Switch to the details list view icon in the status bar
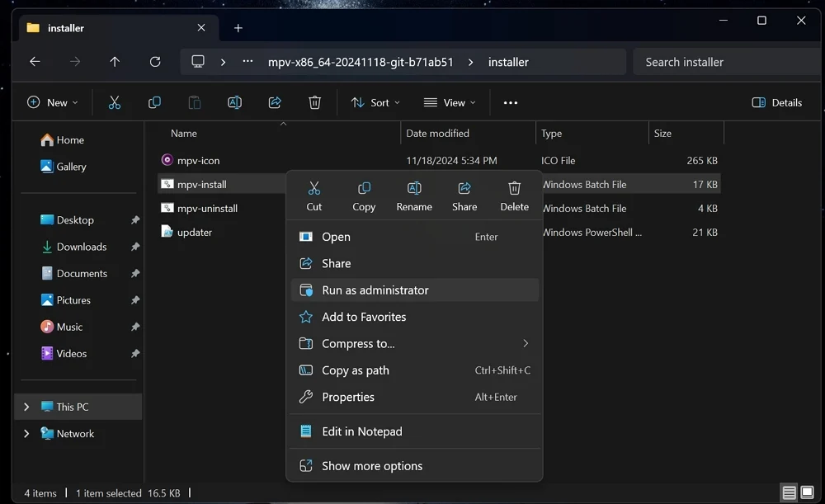 point(789,492)
